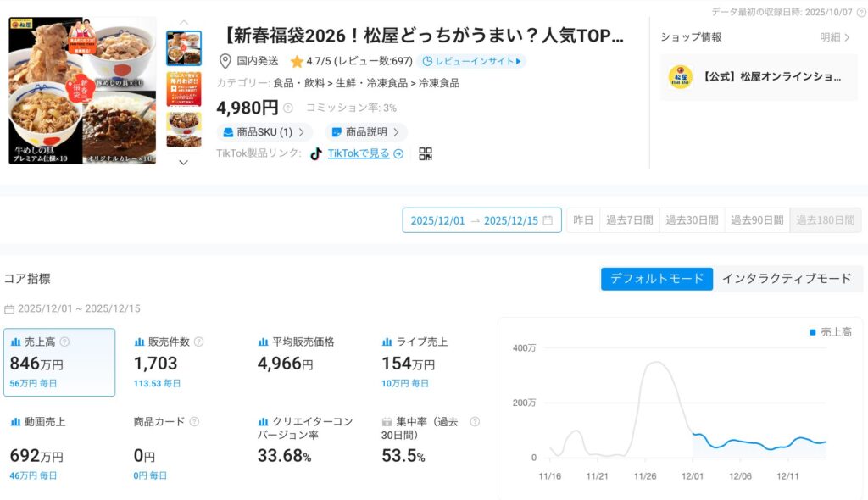Image resolution: width=868 pixels, height=500 pixels.
Task: Expand 商品説明 section
Action: point(365,132)
